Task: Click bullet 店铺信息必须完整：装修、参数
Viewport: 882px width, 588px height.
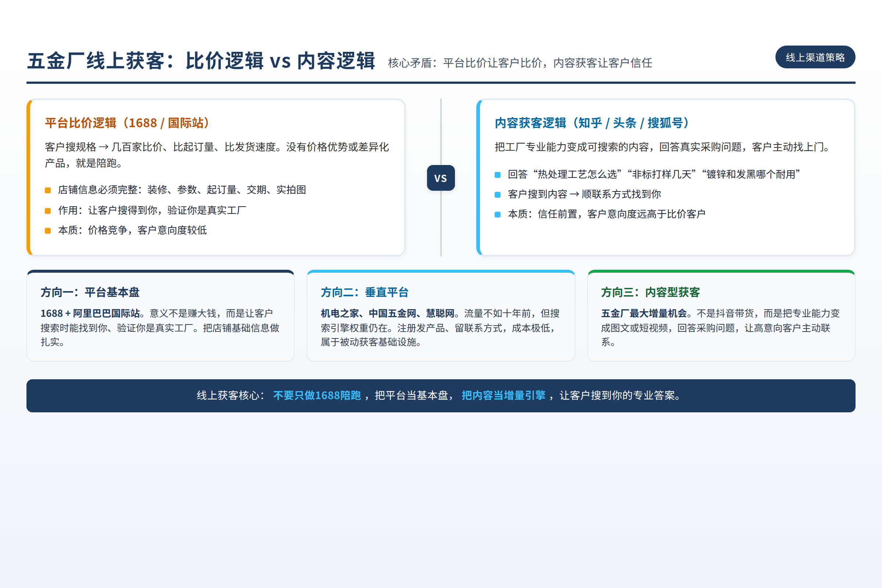Action: click(x=182, y=190)
